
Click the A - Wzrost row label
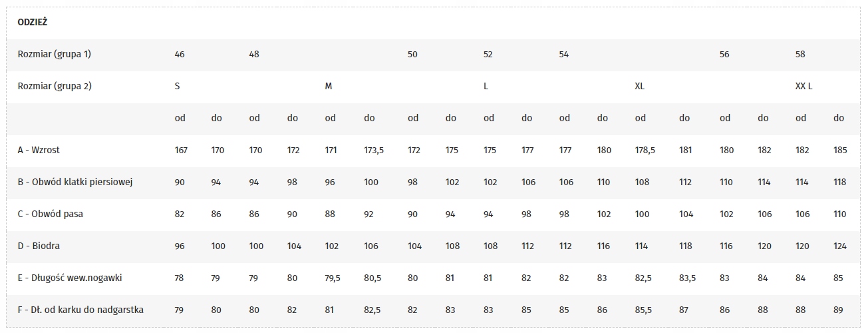[39, 150]
